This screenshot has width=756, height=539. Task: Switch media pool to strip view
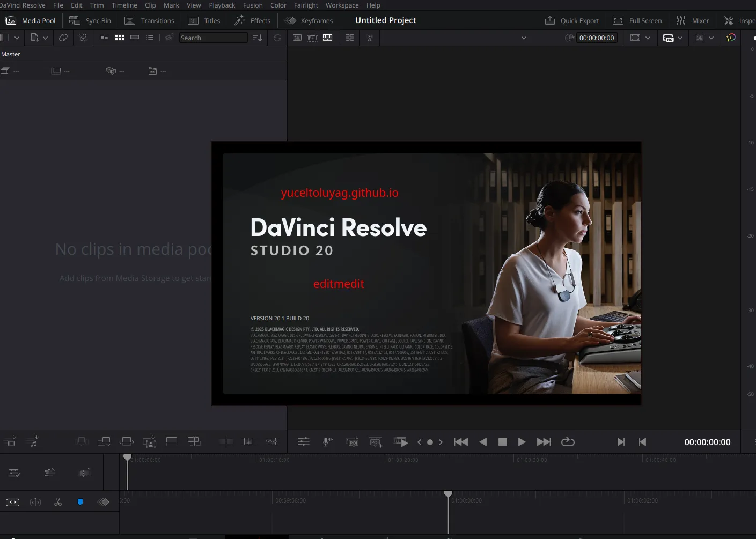pyautogui.click(x=135, y=38)
